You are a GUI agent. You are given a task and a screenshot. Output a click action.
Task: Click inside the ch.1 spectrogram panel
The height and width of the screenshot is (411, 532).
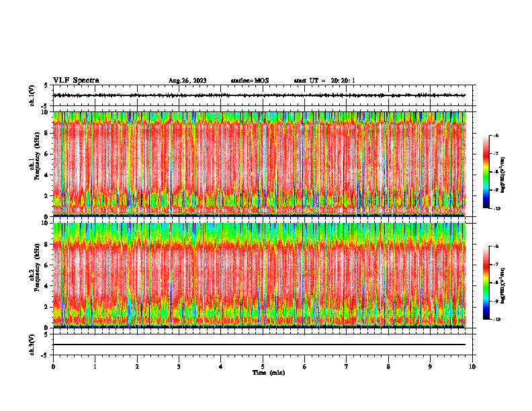click(259, 164)
